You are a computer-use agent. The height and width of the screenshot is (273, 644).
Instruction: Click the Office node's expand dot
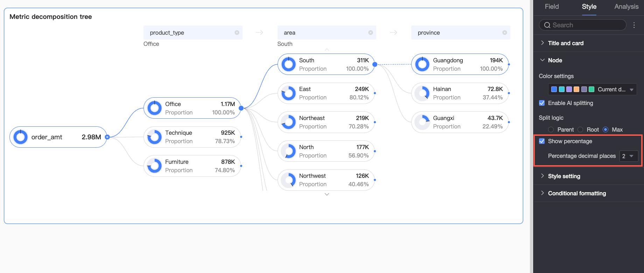point(241,108)
